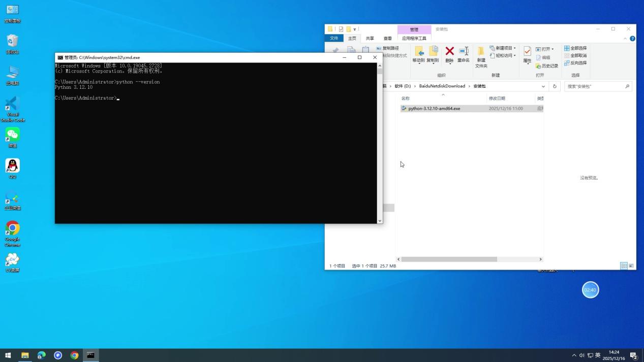Click Select none (全部取消) option

pyautogui.click(x=577, y=55)
